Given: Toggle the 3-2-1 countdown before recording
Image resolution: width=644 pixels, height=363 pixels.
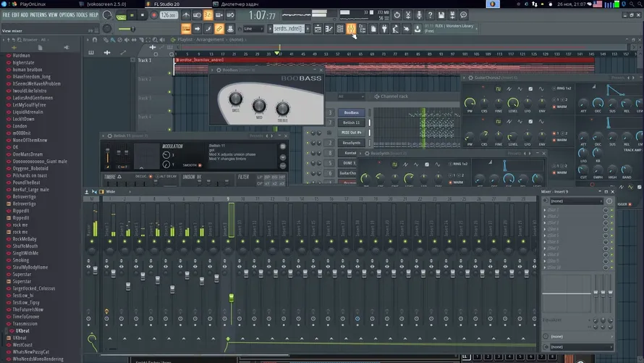Looking at the screenshot, I should click(208, 15).
